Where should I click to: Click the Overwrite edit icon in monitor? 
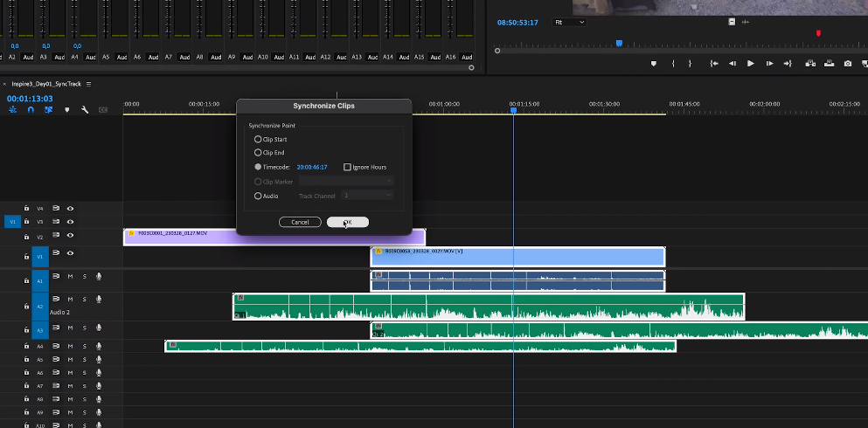(829, 64)
